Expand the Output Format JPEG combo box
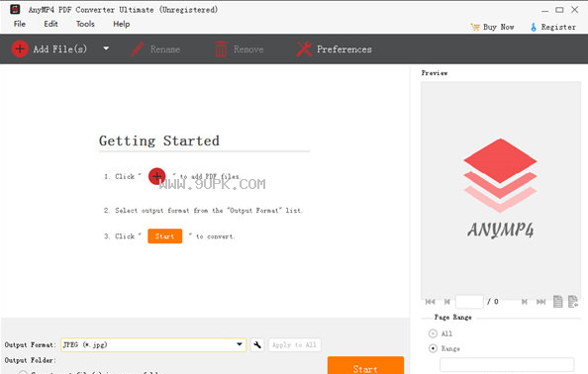The width and height of the screenshot is (588, 374). (153, 344)
